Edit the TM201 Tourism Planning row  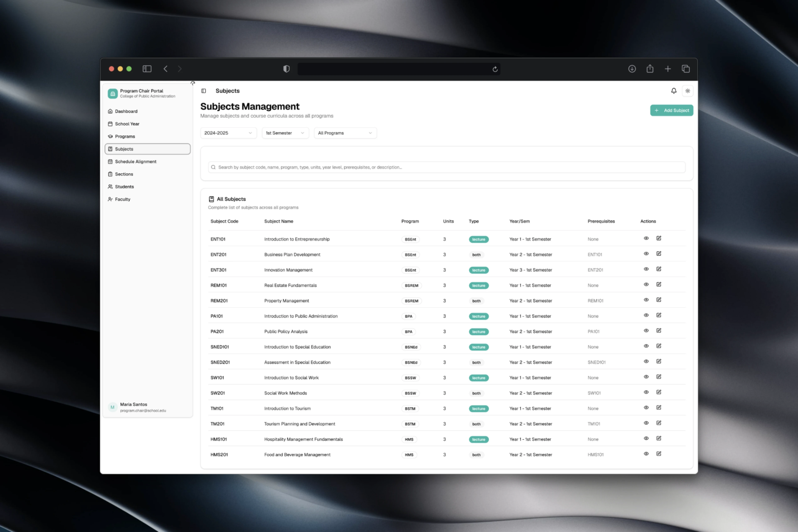pyautogui.click(x=659, y=423)
